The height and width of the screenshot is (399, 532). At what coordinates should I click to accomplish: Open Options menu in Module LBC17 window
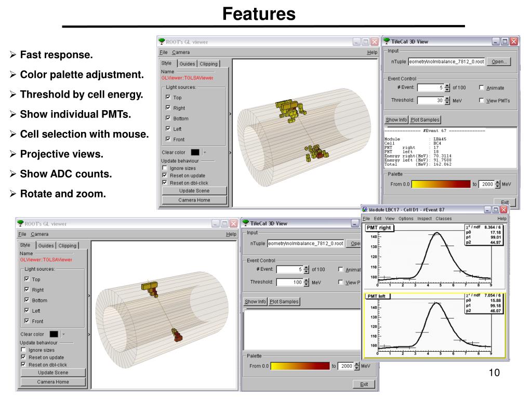coord(406,219)
